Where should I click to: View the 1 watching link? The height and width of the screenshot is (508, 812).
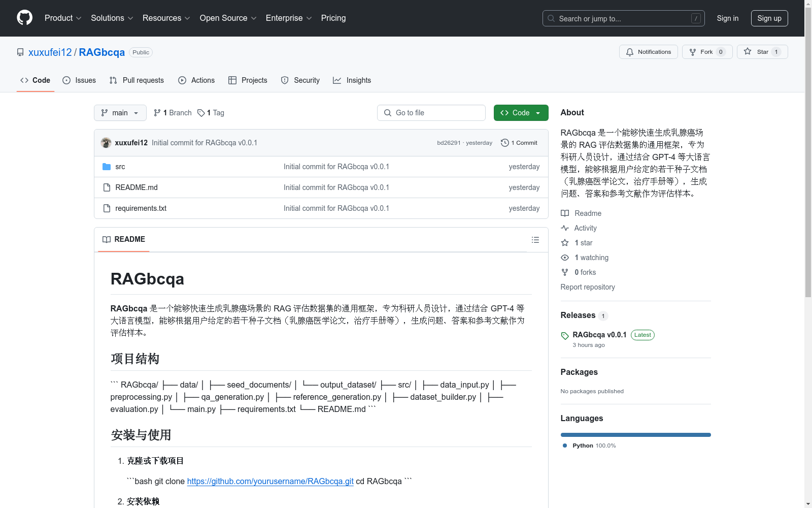pyautogui.click(x=585, y=258)
